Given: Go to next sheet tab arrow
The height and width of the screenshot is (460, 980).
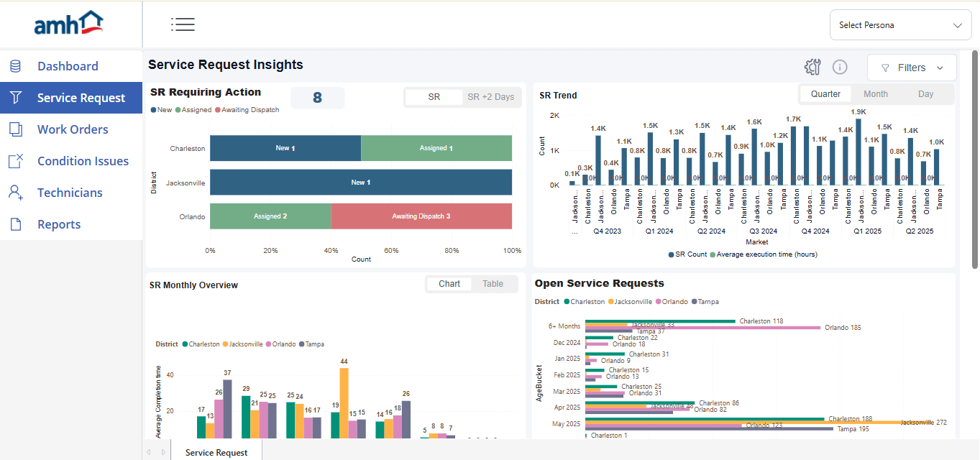Looking at the screenshot, I should (163, 452).
